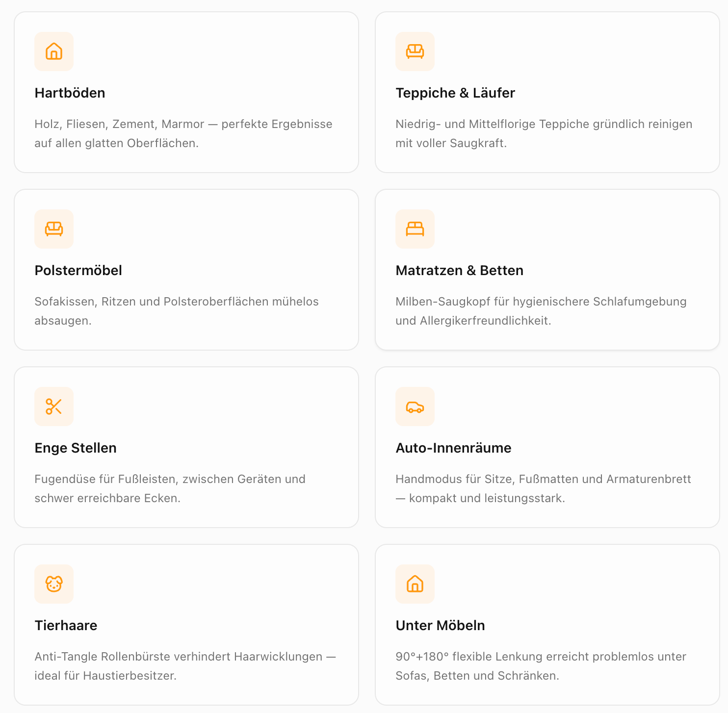Select the Unter Möbeln heading

[441, 626]
